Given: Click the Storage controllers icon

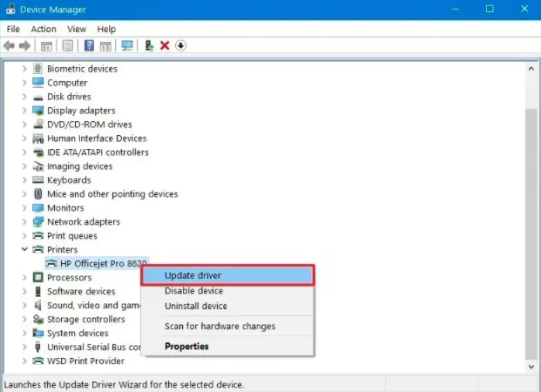Looking at the screenshot, I should tap(37, 319).
